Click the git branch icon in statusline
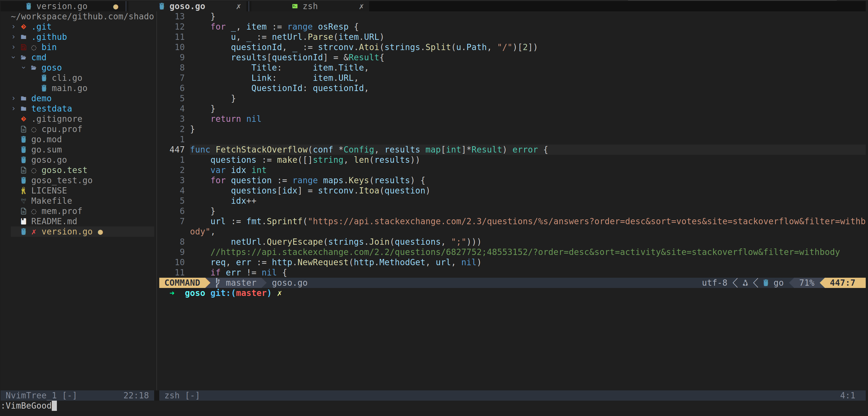Image resolution: width=868 pixels, height=416 pixels. 218,283
